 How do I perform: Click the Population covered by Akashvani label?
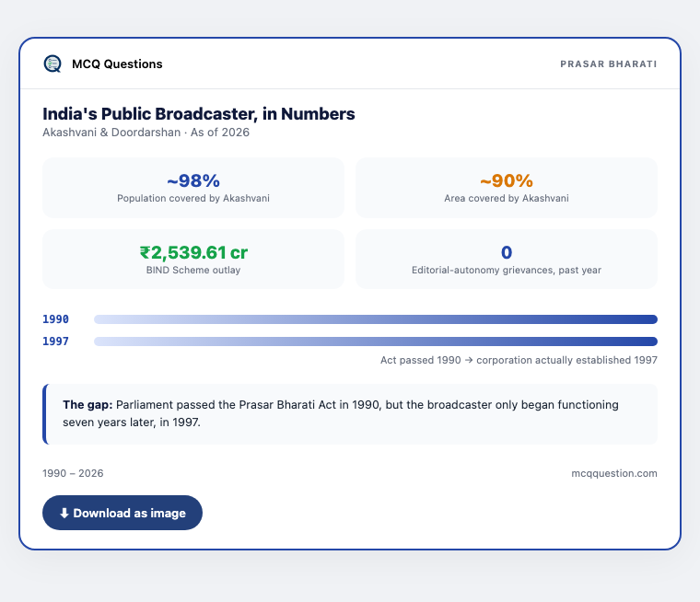(193, 198)
